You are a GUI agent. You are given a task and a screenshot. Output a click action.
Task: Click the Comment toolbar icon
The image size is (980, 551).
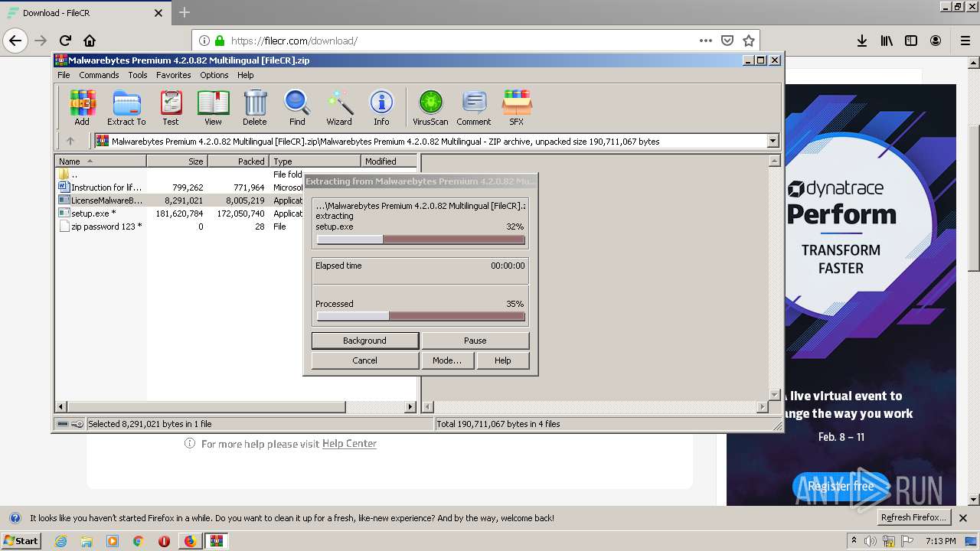[474, 107]
